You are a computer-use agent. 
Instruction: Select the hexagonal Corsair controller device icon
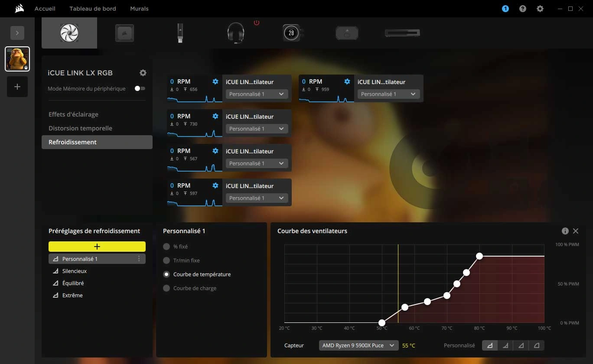coord(347,33)
